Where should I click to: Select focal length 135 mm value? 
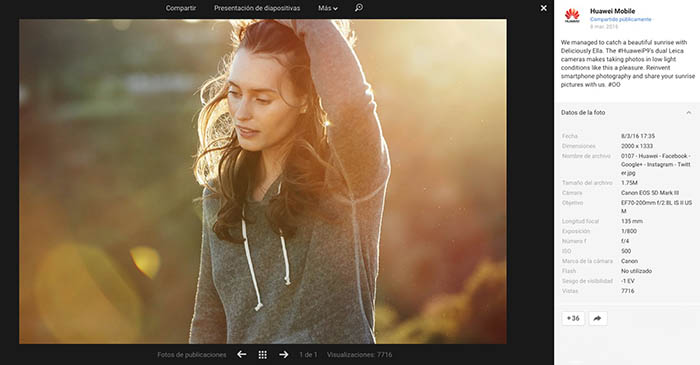click(x=632, y=221)
